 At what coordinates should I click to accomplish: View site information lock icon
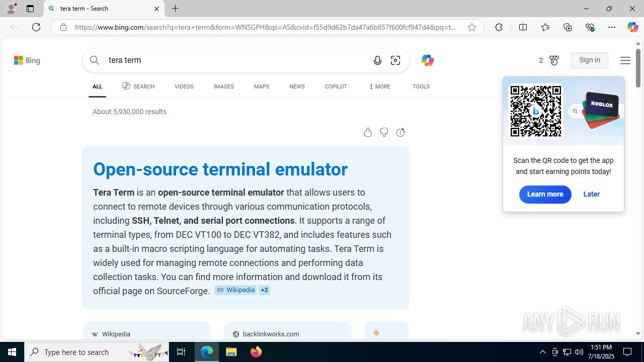tap(63, 27)
